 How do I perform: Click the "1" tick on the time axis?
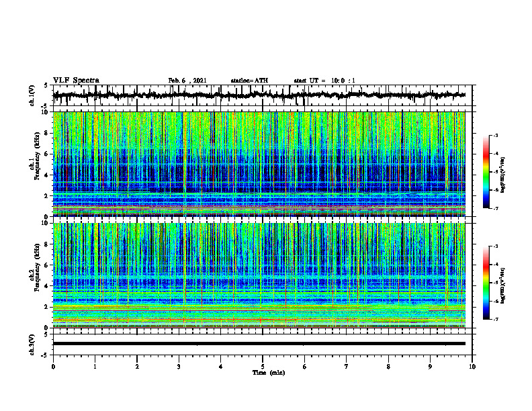(x=95, y=367)
